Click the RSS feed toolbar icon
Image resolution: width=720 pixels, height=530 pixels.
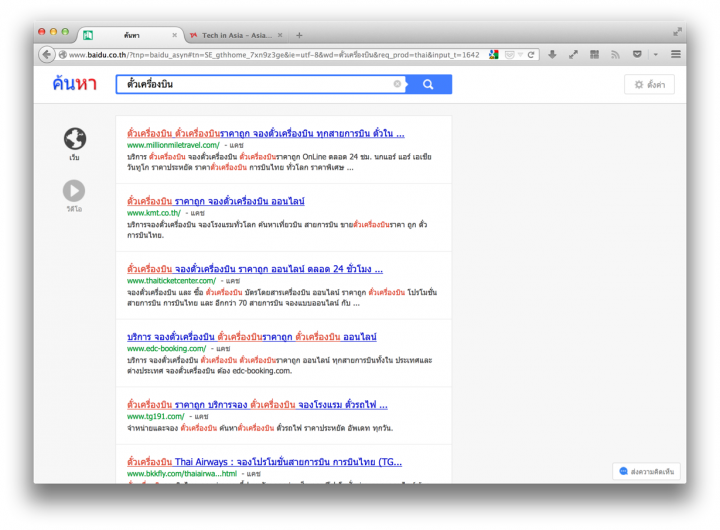coord(615,55)
